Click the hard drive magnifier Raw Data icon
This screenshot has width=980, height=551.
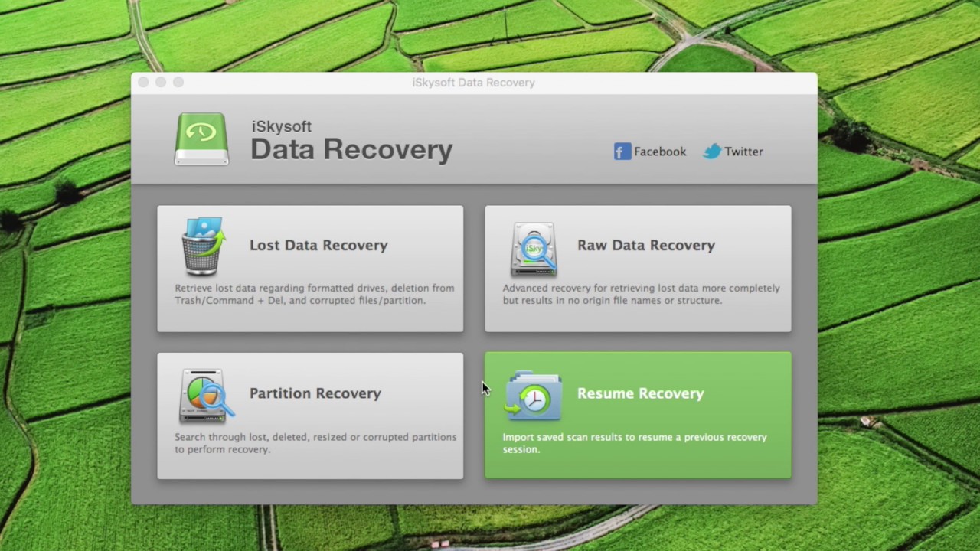pyautogui.click(x=534, y=249)
